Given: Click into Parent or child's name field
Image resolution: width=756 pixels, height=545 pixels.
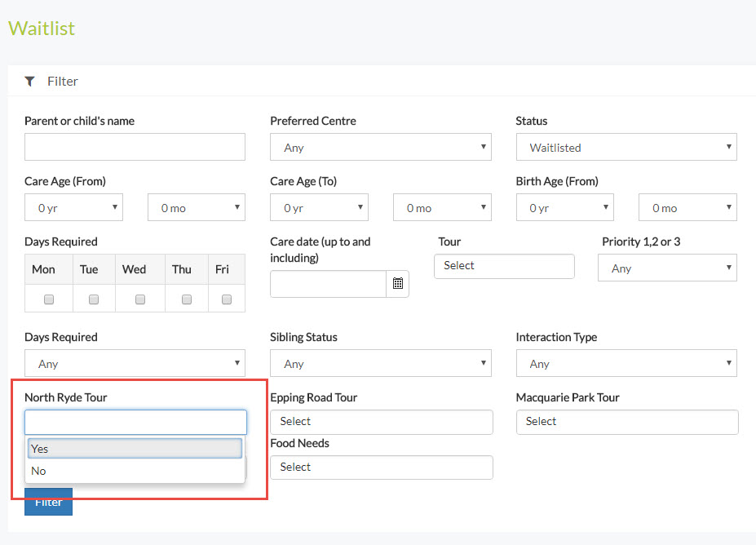Looking at the screenshot, I should [135, 147].
